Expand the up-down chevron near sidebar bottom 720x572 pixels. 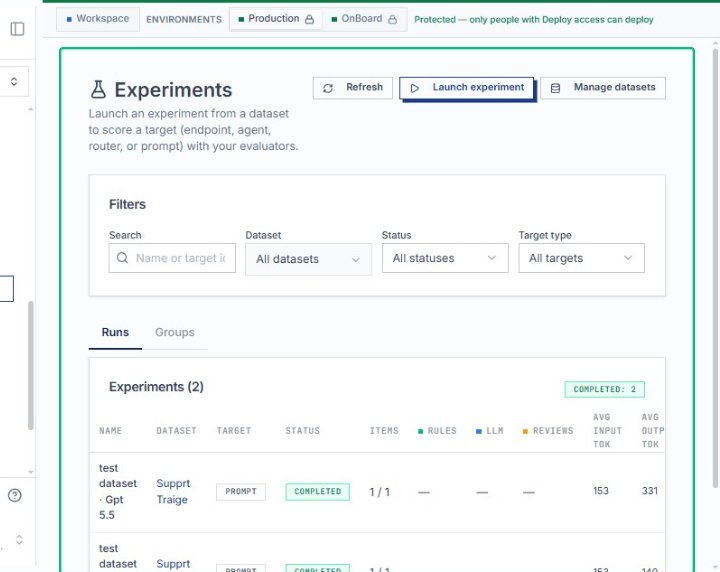point(19,539)
